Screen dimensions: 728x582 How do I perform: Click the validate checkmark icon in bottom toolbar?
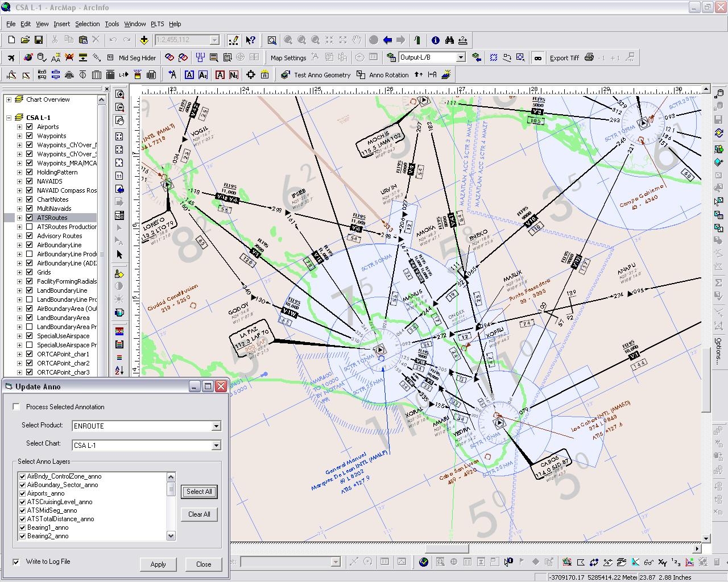[x=424, y=562]
